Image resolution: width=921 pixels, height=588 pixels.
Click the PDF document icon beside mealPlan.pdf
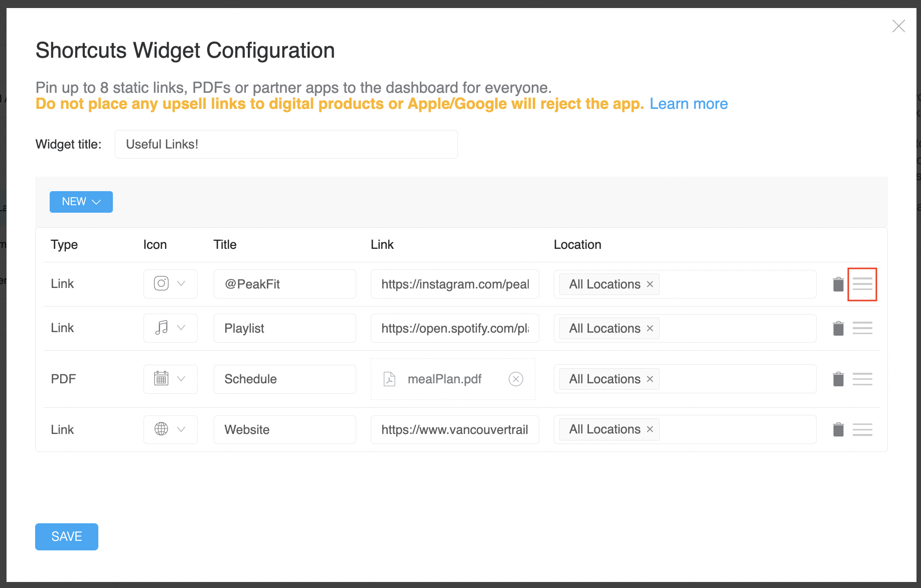[389, 379]
